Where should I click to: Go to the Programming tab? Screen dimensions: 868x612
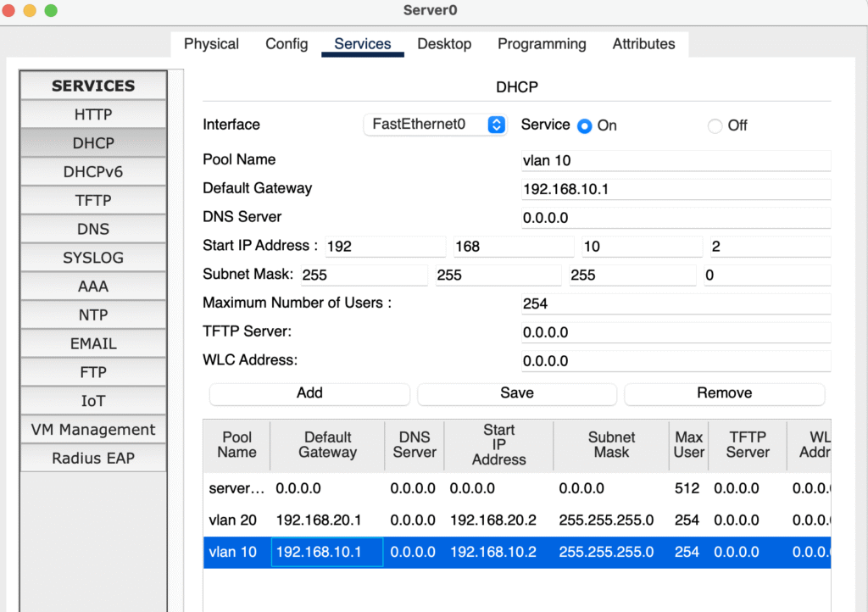[x=542, y=44]
